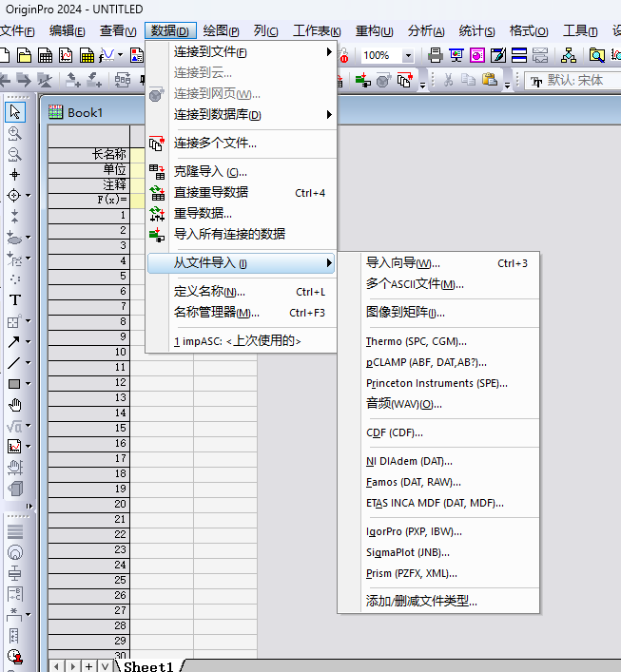Choose NI DIAdem (DAT)... import option
This screenshot has height=672, width=621.
pos(438,461)
